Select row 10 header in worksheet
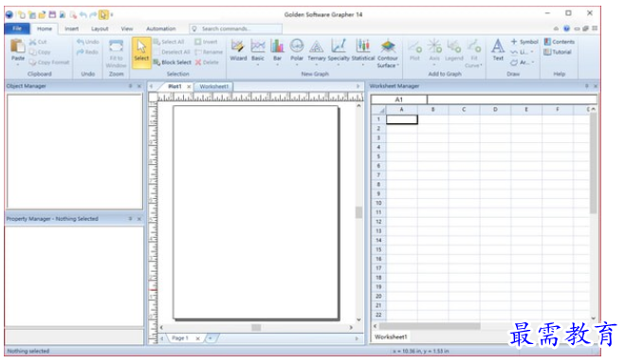Image resolution: width=625 pixels, height=364 pixels. 378,203
